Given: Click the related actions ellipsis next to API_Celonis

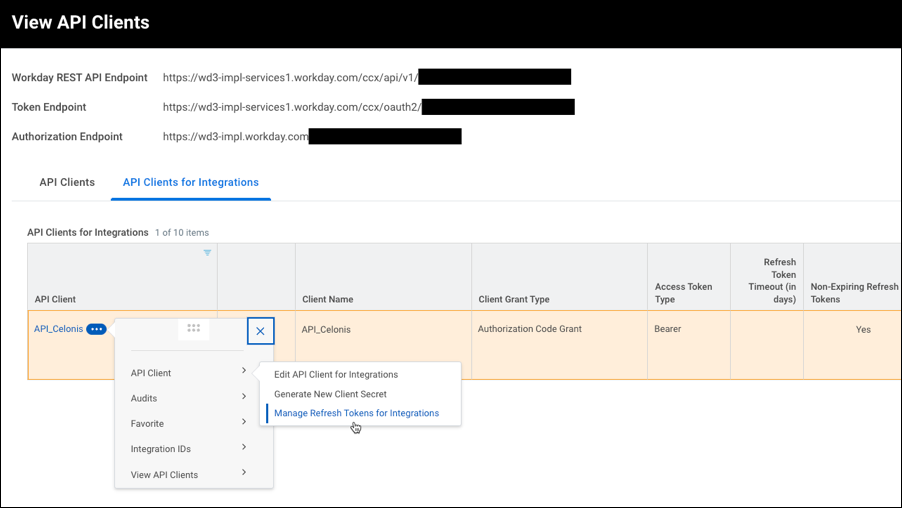Looking at the screenshot, I should pos(96,329).
